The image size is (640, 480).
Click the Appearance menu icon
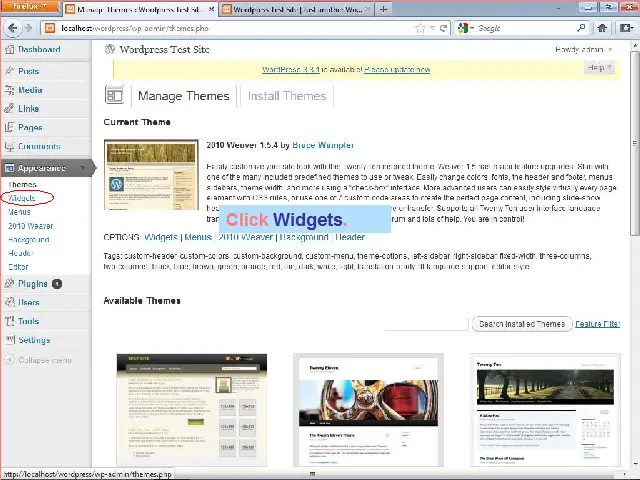point(9,168)
